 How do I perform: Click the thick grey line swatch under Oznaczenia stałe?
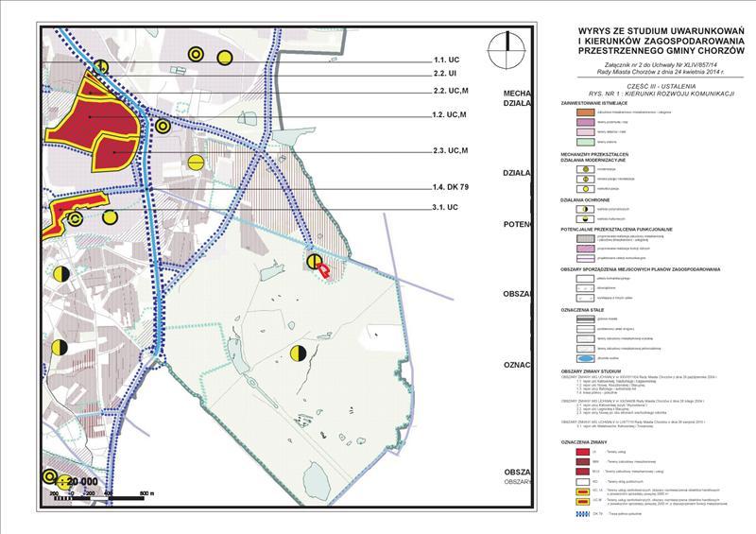tap(586, 319)
